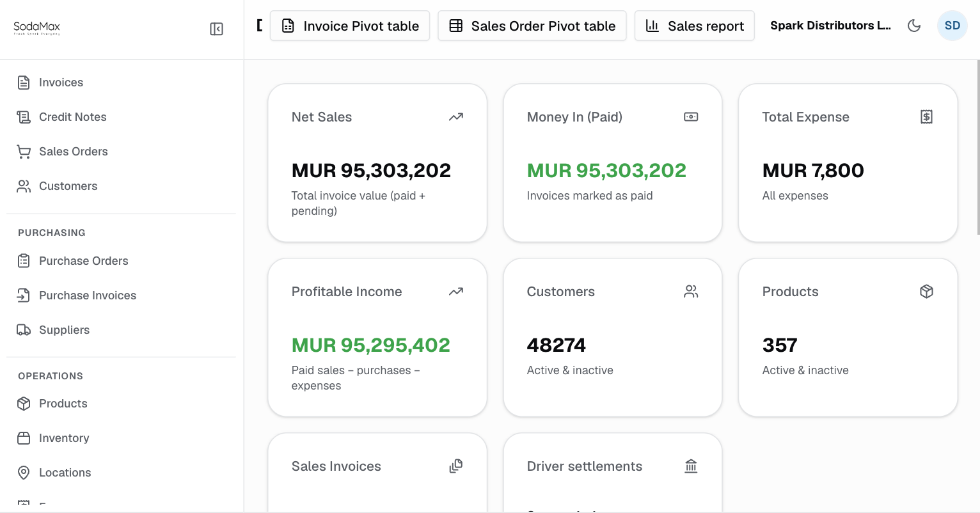The height and width of the screenshot is (513, 980).
Task: Collapse the sidebar with the panel icon
Action: click(x=216, y=29)
